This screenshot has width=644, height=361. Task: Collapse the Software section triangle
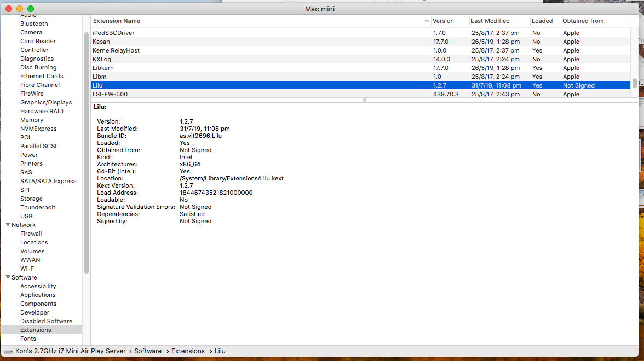pos(8,277)
